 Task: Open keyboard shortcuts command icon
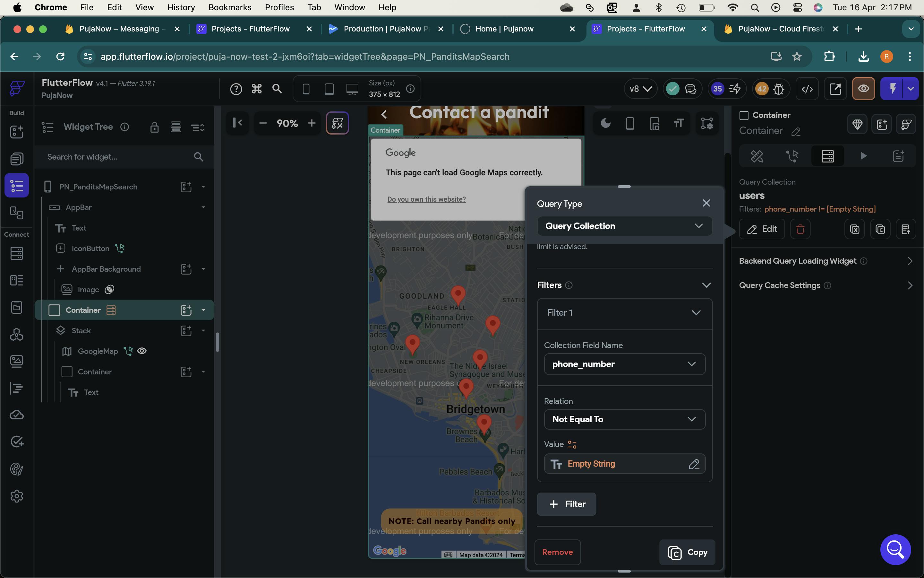tap(257, 89)
